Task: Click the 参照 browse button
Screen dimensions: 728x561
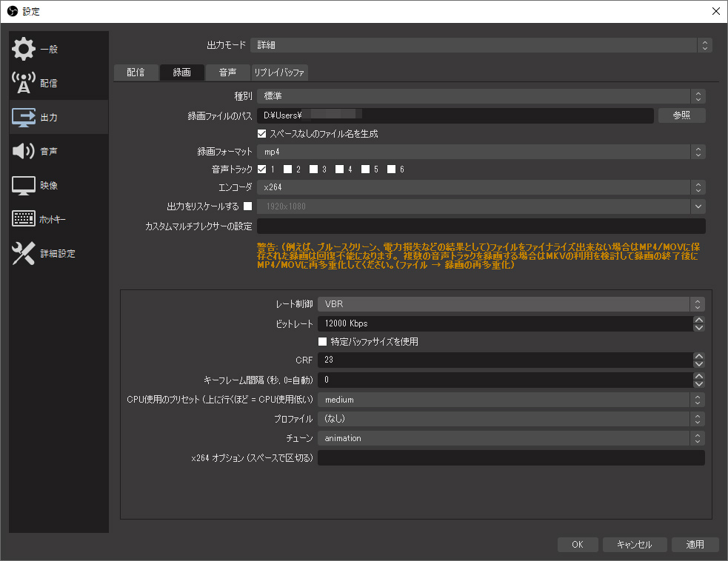Action: pos(681,115)
